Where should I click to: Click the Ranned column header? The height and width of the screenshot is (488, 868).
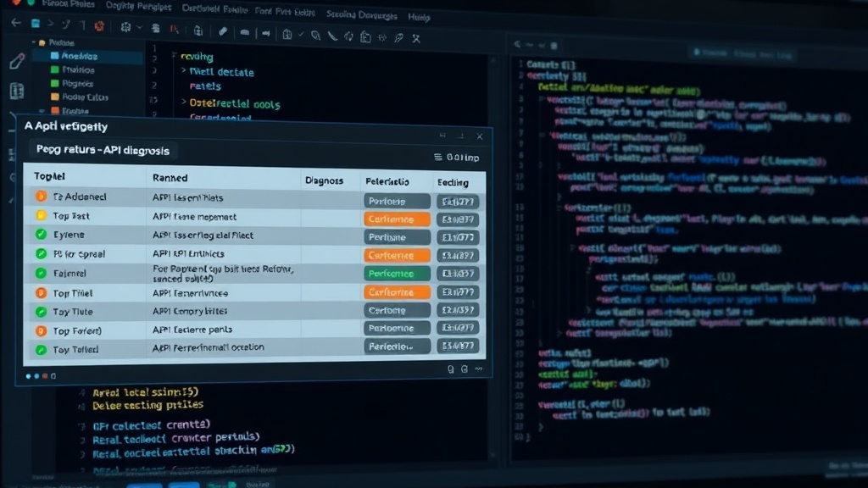170,178
